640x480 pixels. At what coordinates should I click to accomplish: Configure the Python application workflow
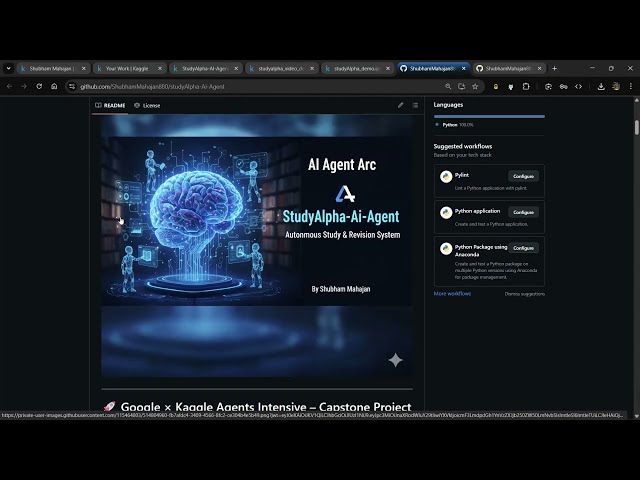(523, 212)
